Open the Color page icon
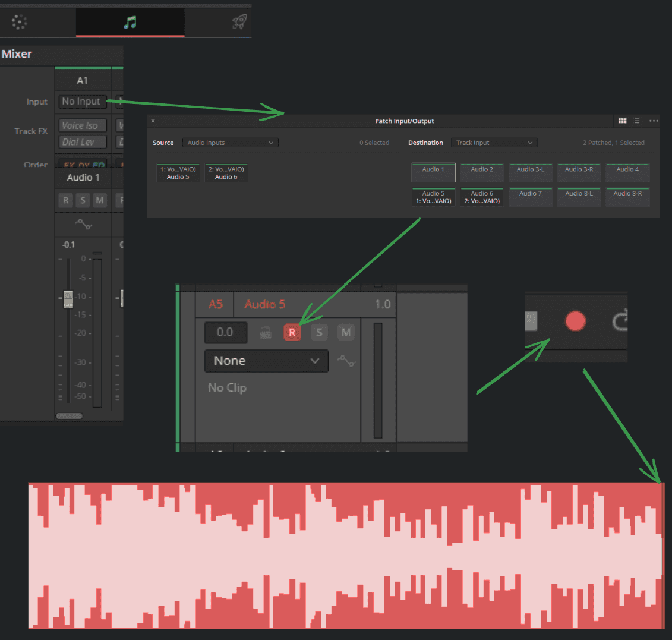 tap(19, 22)
